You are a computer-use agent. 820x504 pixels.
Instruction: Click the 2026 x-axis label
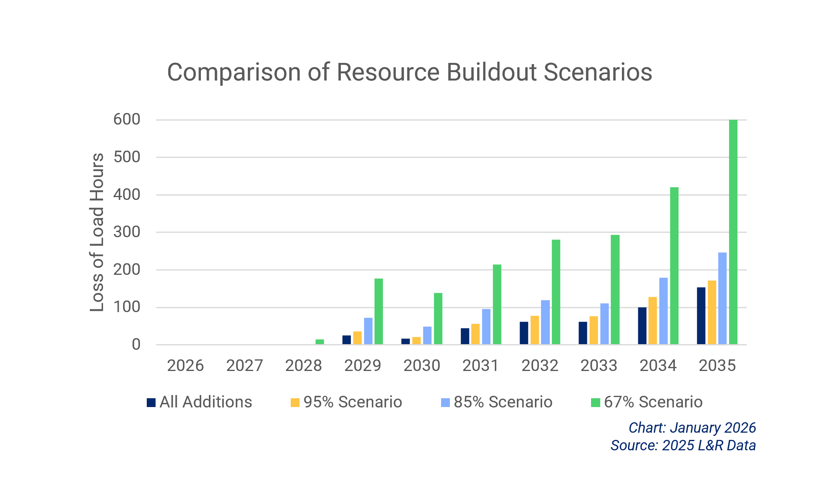pos(185,366)
